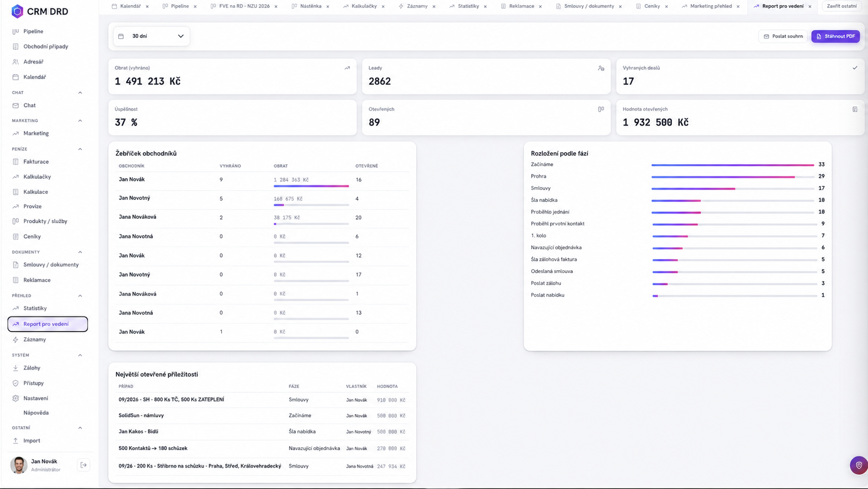868x489 pixels.
Task: Close the Kalendář tab
Action: point(147,6)
